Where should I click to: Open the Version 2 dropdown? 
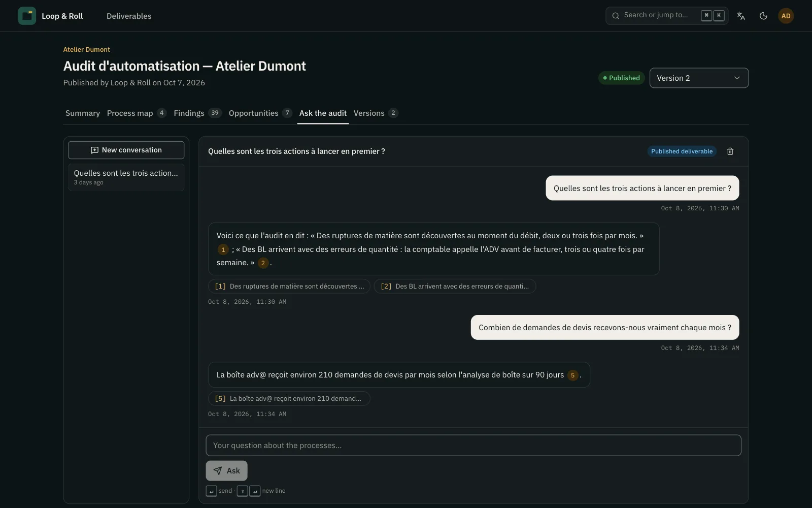tap(699, 78)
